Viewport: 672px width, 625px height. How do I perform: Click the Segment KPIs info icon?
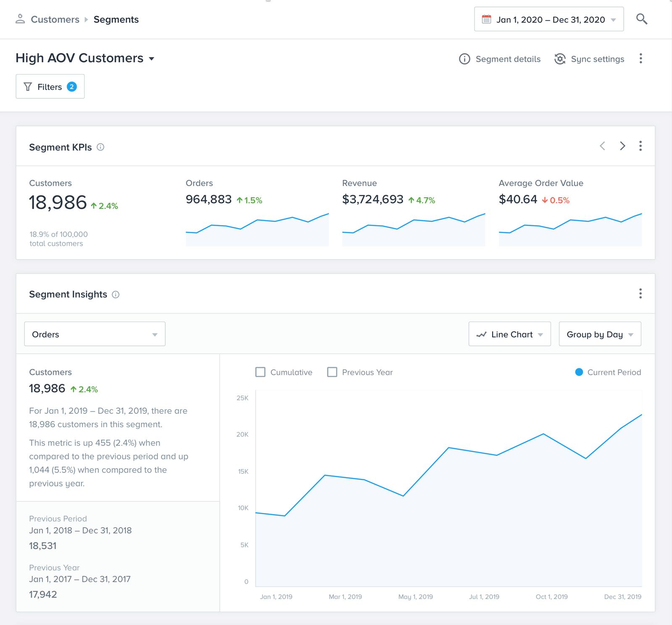100,147
